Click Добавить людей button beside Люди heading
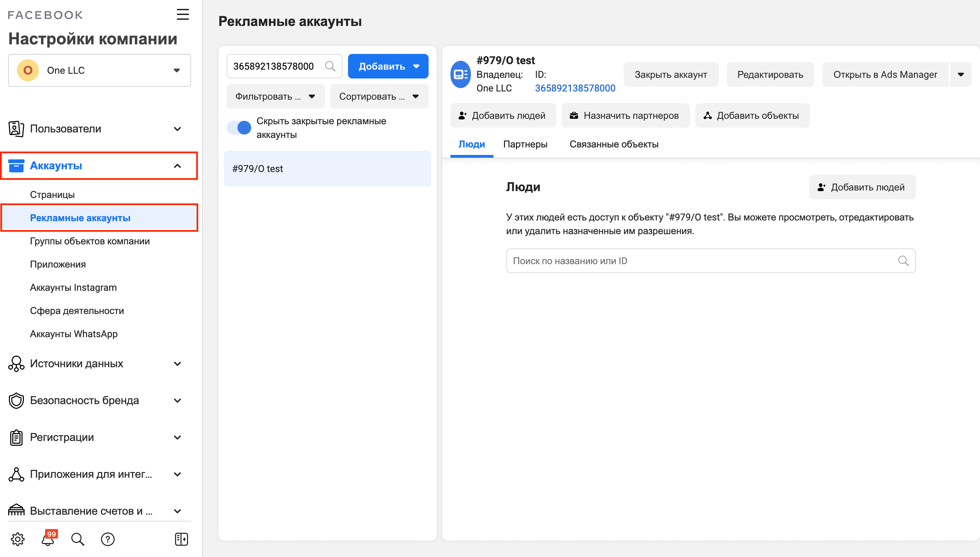This screenshot has width=980, height=557. tap(862, 187)
